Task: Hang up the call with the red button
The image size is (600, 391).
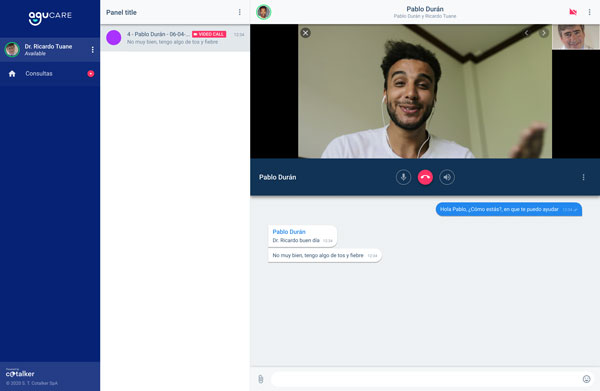Action: [x=425, y=177]
